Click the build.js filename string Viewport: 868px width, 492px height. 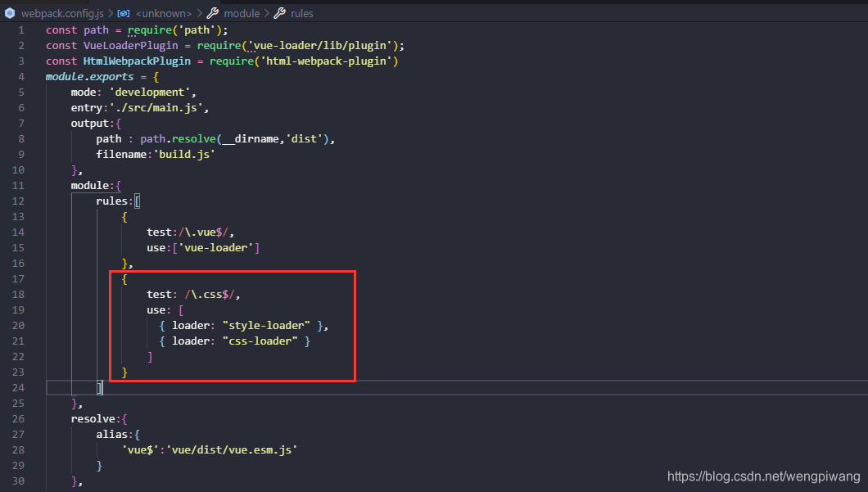pyautogui.click(x=185, y=154)
